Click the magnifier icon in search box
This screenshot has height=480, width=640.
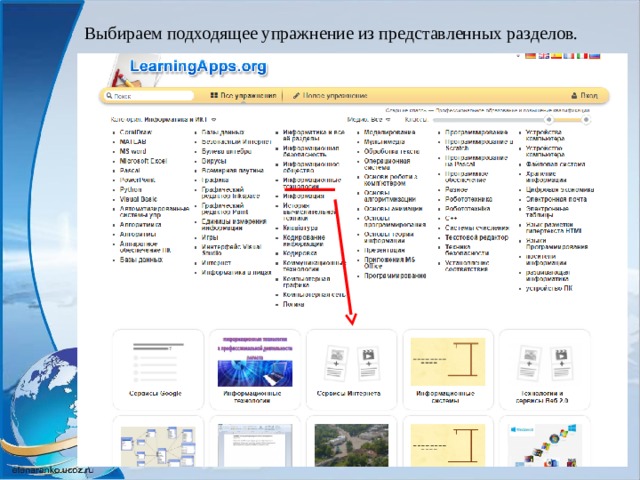pyautogui.click(x=109, y=96)
